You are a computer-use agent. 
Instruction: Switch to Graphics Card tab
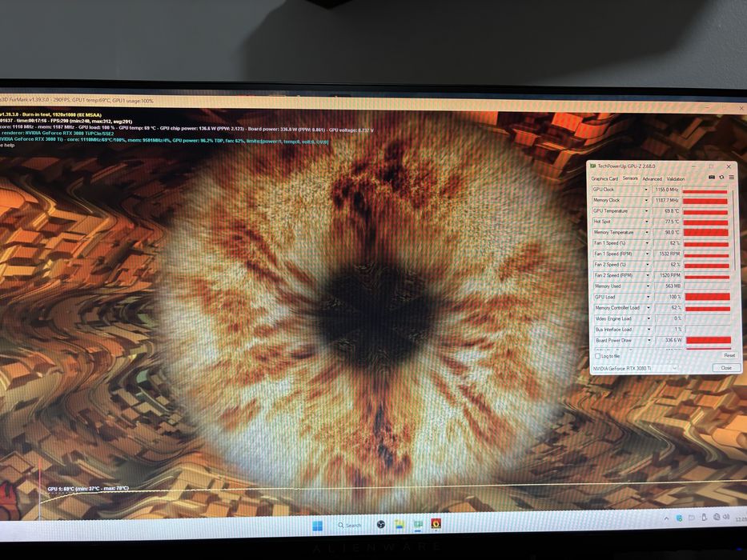(604, 178)
